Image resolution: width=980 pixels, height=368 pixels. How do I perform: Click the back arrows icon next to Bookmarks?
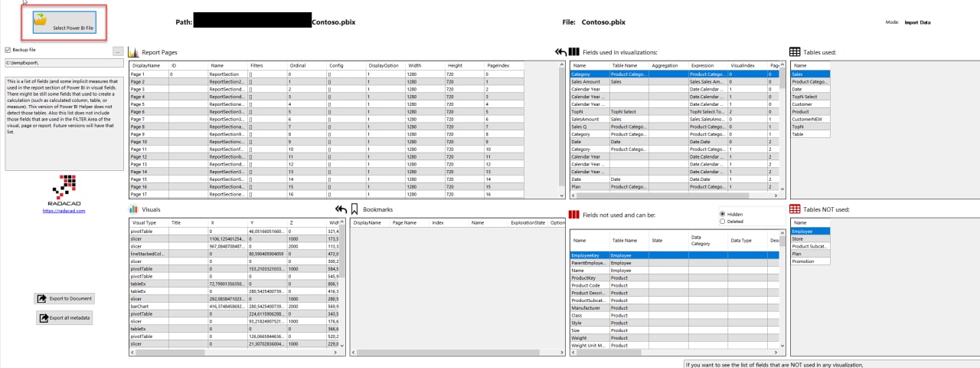(x=341, y=209)
